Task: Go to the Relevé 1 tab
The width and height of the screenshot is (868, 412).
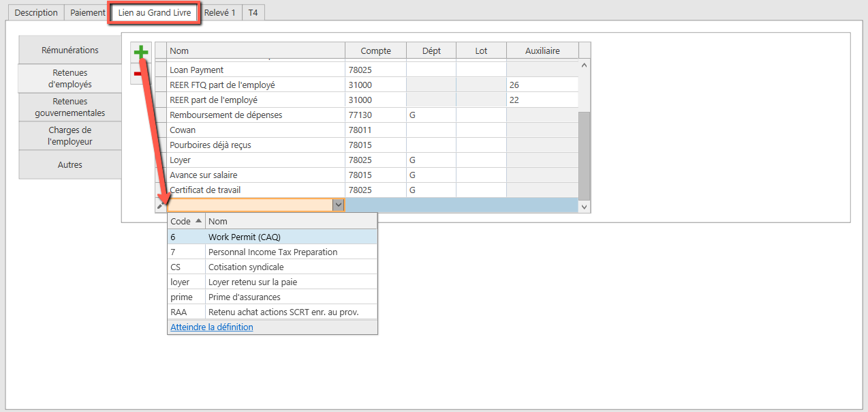Action: click(x=220, y=13)
